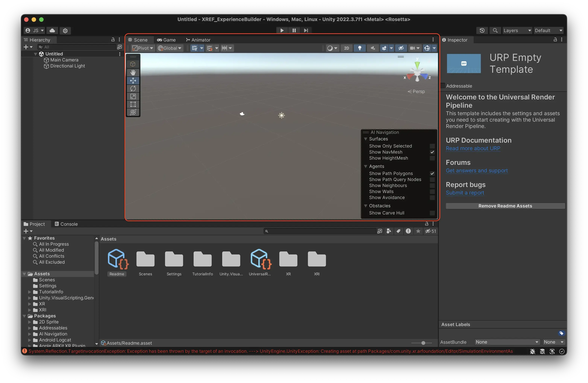Select the Hand view tool

click(x=133, y=72)
